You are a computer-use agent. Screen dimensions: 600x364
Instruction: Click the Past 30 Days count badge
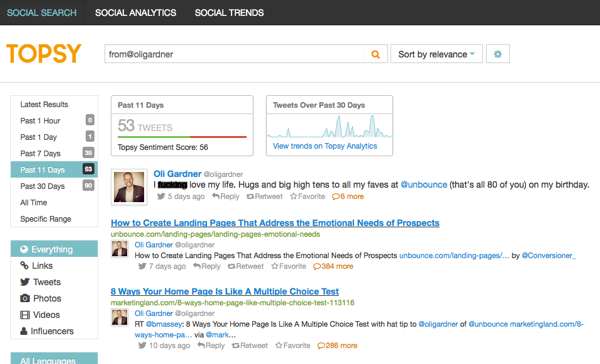point(88,186)
